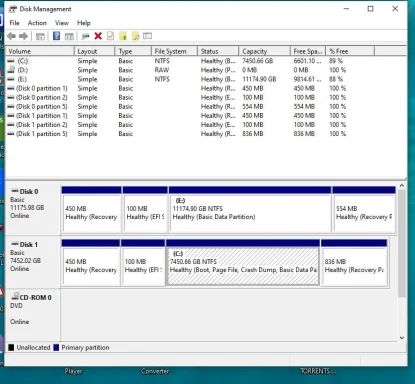Click the Forward arrow toolbar icon
This screenshot has height=384, width=415.
23,36
